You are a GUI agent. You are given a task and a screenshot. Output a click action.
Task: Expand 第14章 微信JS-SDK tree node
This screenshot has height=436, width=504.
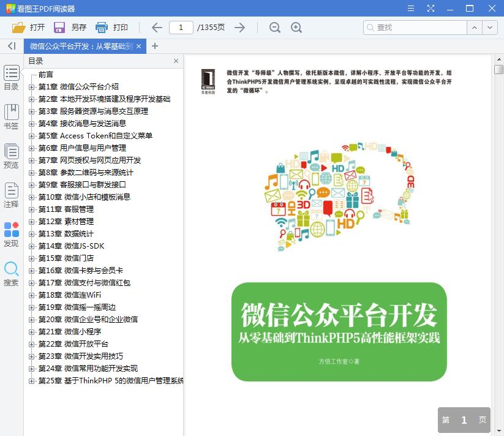pos(31,246)
